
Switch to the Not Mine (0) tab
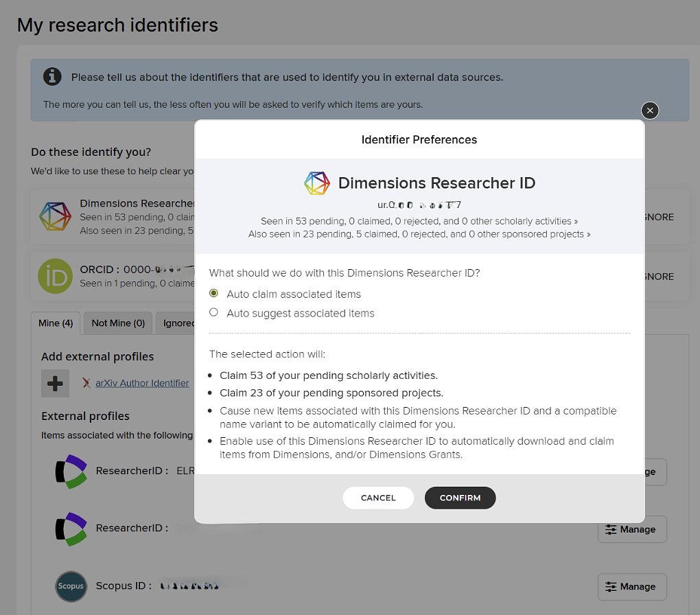coord(118,323)
